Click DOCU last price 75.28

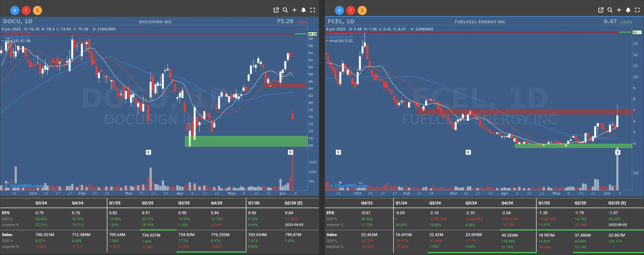coord(285,21)
